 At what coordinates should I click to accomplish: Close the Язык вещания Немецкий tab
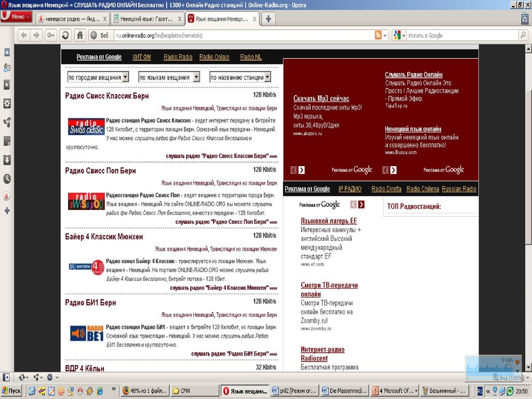coord(255,19)
